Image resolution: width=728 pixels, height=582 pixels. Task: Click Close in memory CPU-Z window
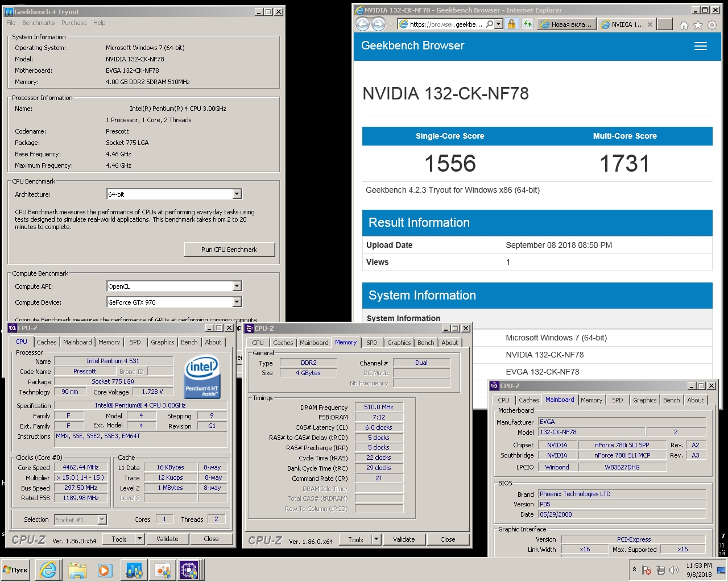(x=448, y=539)
